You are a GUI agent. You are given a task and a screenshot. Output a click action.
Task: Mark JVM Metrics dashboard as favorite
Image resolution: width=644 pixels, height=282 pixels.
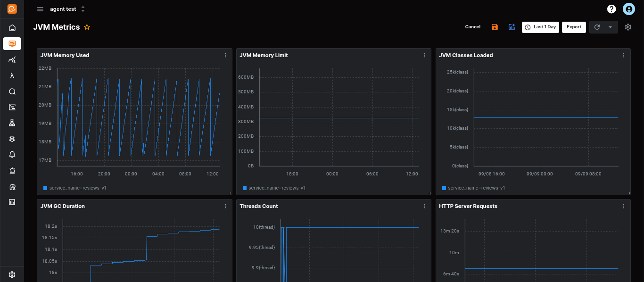(87, 27)
